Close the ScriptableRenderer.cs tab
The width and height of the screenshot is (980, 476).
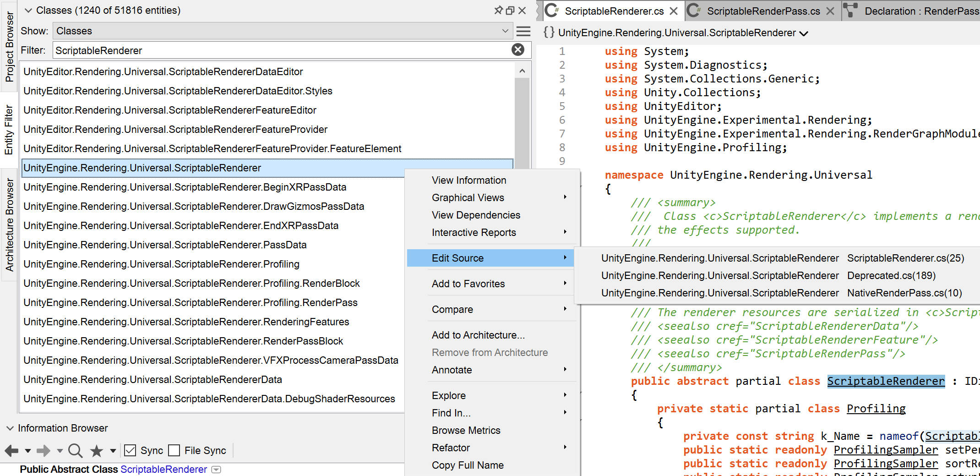pos(674,11)
